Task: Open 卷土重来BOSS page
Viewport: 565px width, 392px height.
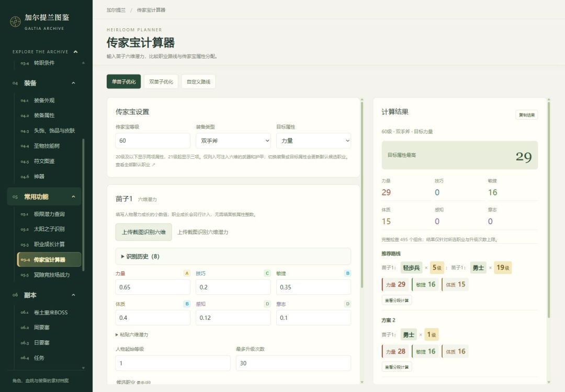Action: pos(50,313)
